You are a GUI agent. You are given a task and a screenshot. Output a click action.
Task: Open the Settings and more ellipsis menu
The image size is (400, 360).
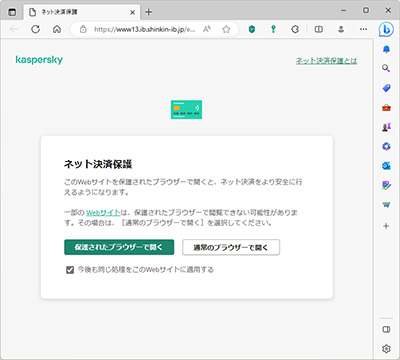[x=363, y=29]
